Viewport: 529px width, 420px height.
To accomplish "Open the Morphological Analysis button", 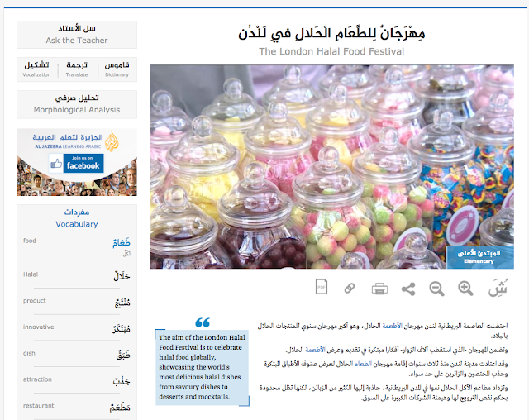I will [x=77, y=104].
